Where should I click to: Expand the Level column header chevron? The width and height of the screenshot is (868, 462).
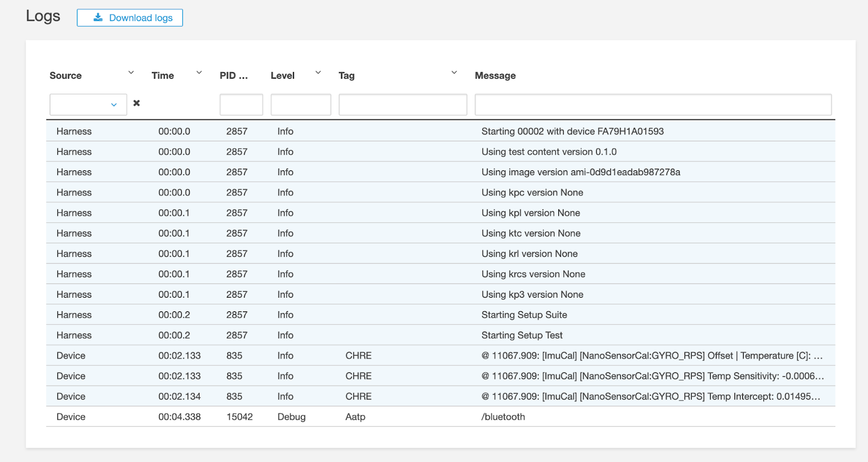pos(318,73)
